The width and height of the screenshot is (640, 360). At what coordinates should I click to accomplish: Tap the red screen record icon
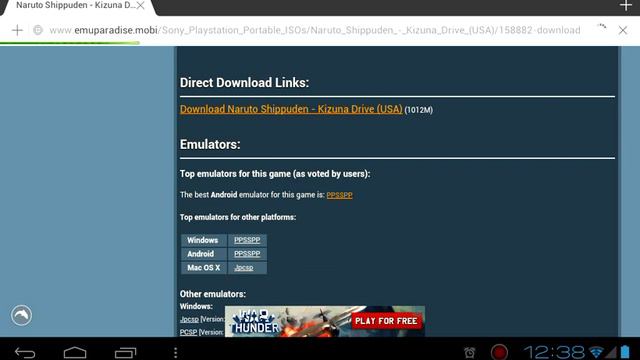coord(499,352)
